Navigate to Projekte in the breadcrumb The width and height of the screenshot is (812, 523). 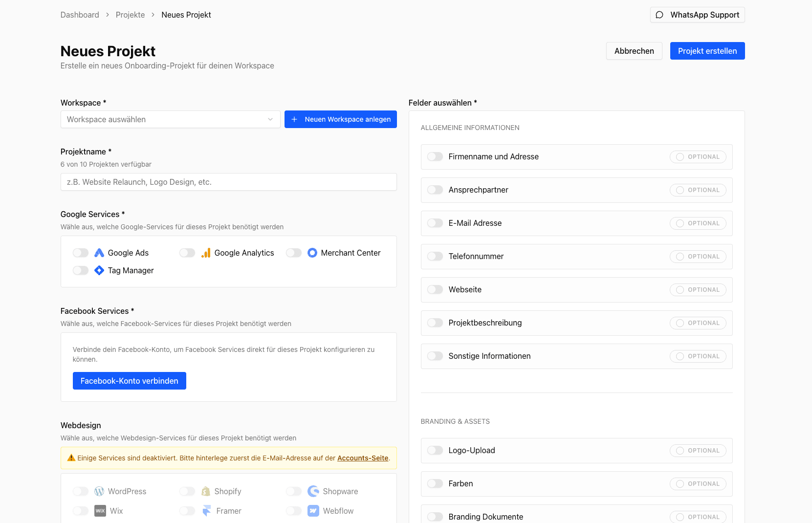(x=130, y=15)
